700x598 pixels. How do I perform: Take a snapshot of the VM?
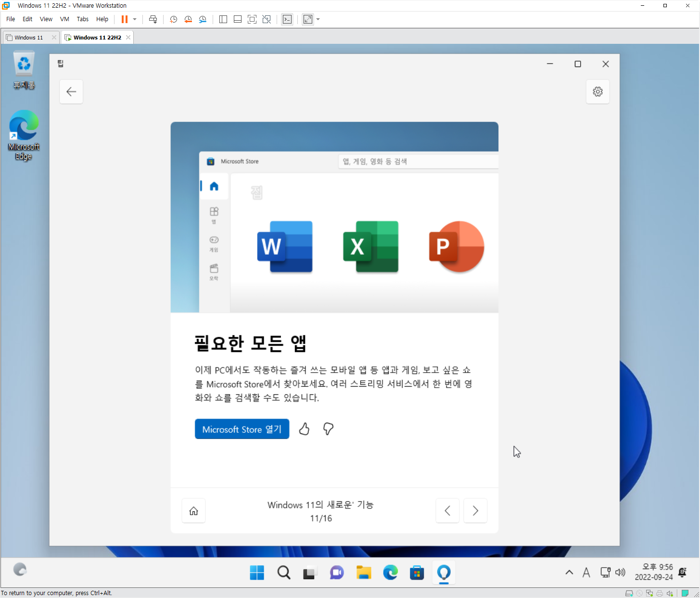[174, 19]
